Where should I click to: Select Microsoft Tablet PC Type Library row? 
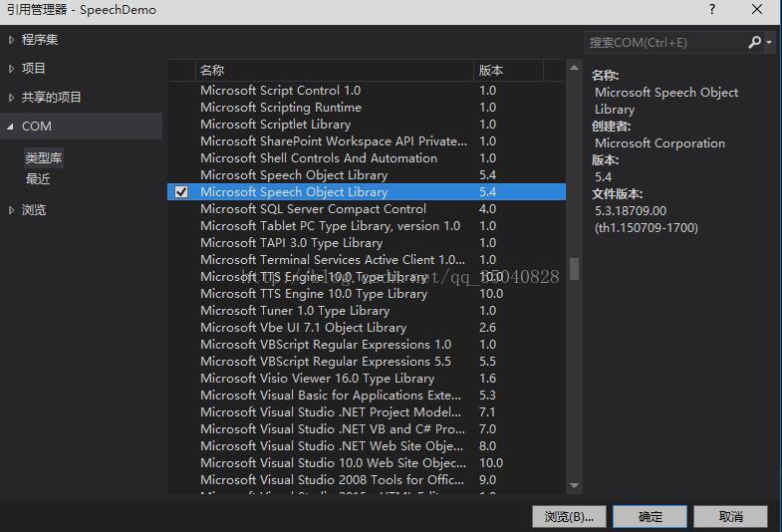pos(367,226)
